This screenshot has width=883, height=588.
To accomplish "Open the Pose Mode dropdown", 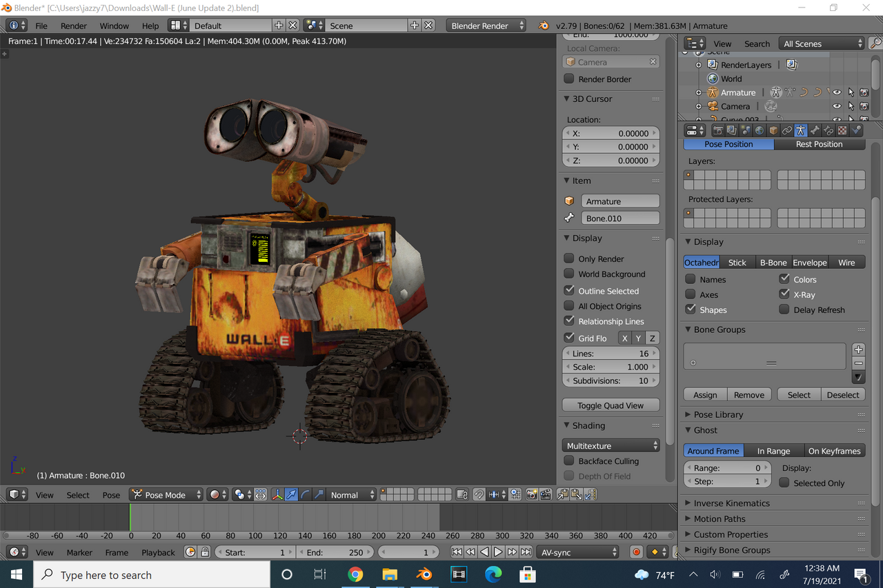I will click(x=166, y=494).
